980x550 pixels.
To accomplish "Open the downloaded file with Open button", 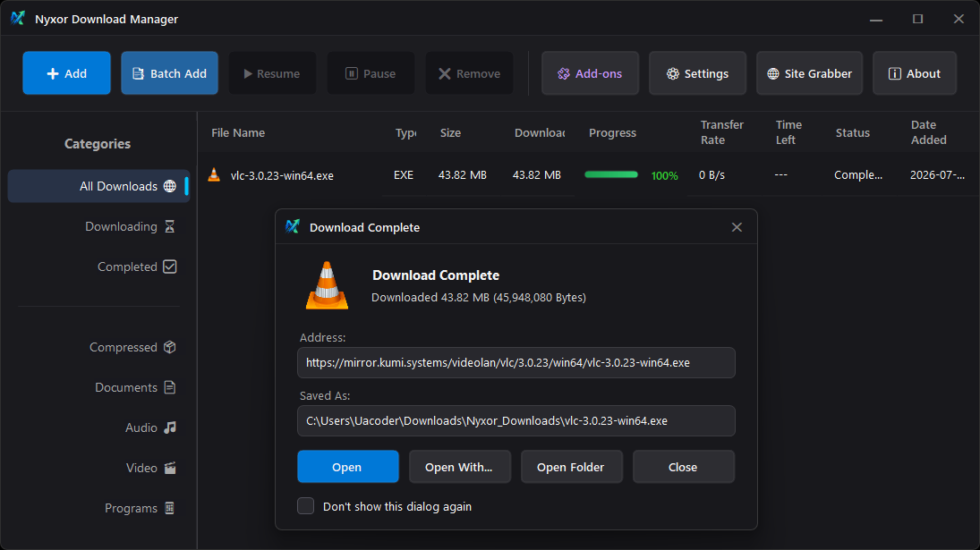I will [x=348, y=467].
